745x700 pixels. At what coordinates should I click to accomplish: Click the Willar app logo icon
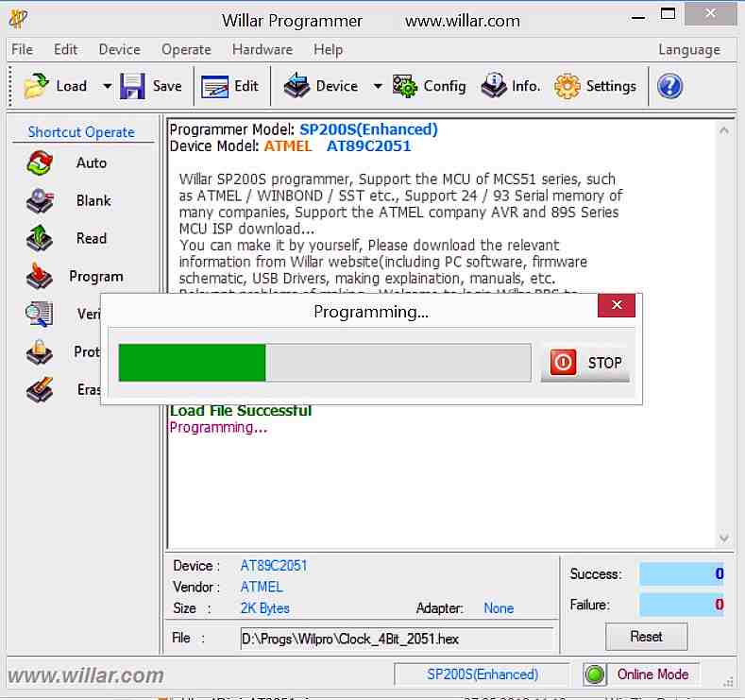[x=18, y=19]
